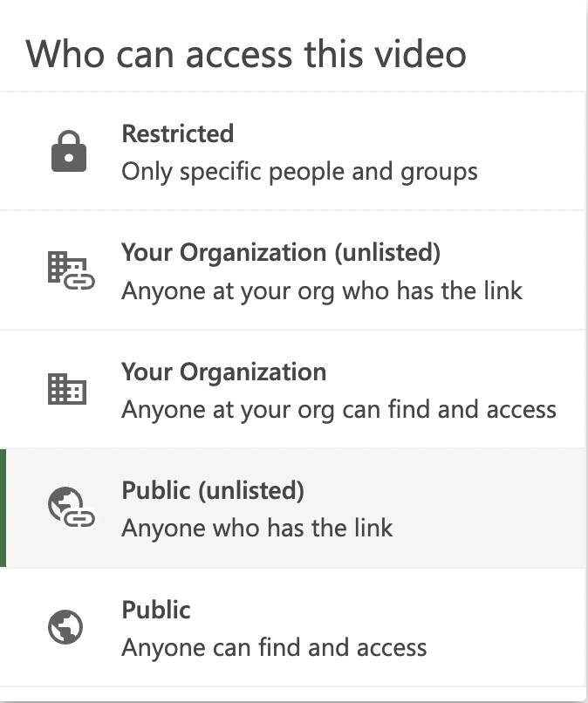Pick the "Your Organization" listed option title

224,372
